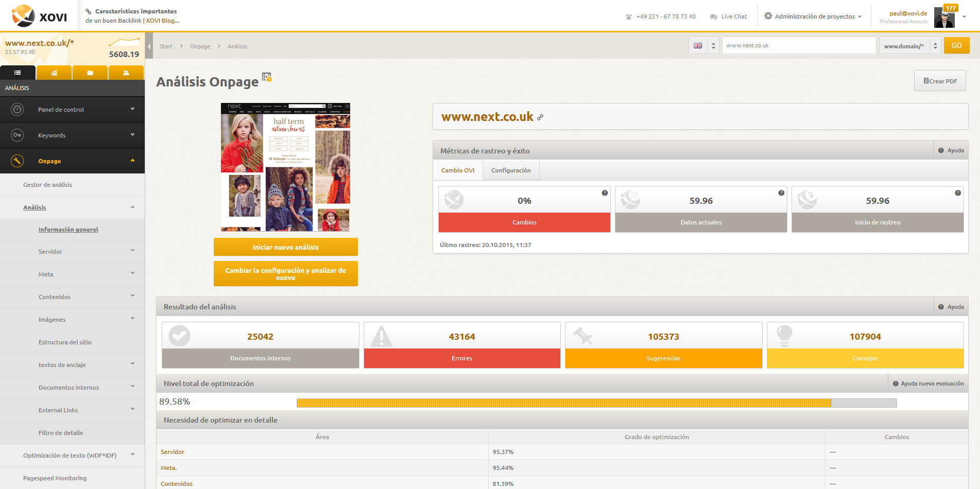Click the 89.58% optimization progress bar
The height and width of the screenshot is (489, 980).
click(596, 403)
